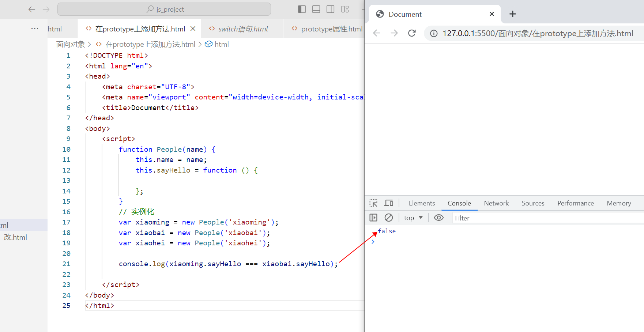644x332 pixels.
Task: Open a new browser tab
Action: pyautogui.click(x=513, y=14)
